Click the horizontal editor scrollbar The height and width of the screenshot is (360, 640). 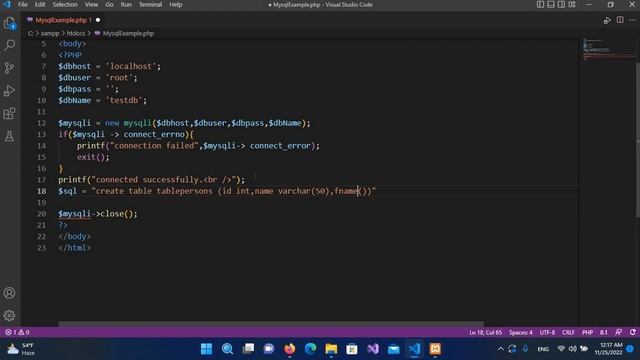click(271, 324)
